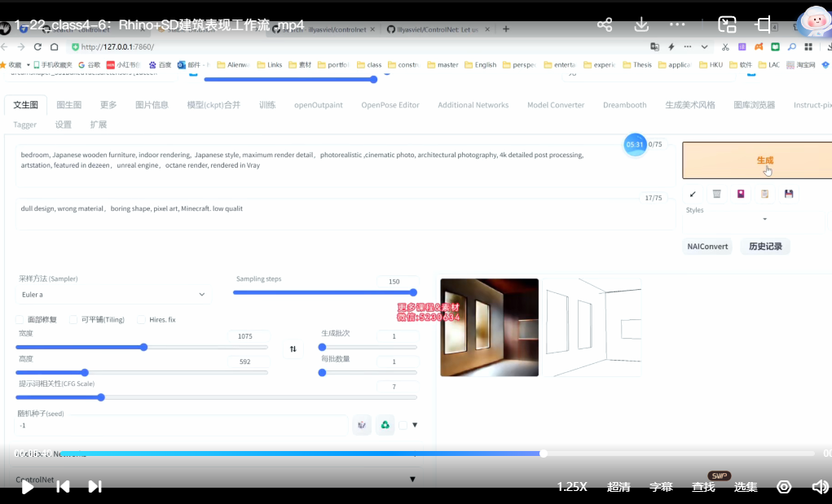Click the clipboard apply-style icon
The image size is (832, 504).
[x=764, y=194]
